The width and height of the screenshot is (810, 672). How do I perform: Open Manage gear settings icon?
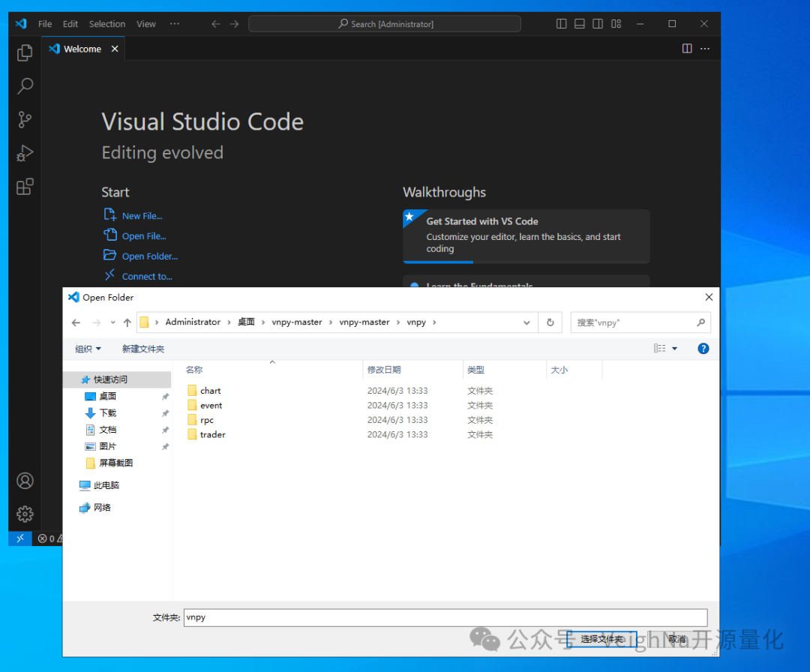click(25, 514)
